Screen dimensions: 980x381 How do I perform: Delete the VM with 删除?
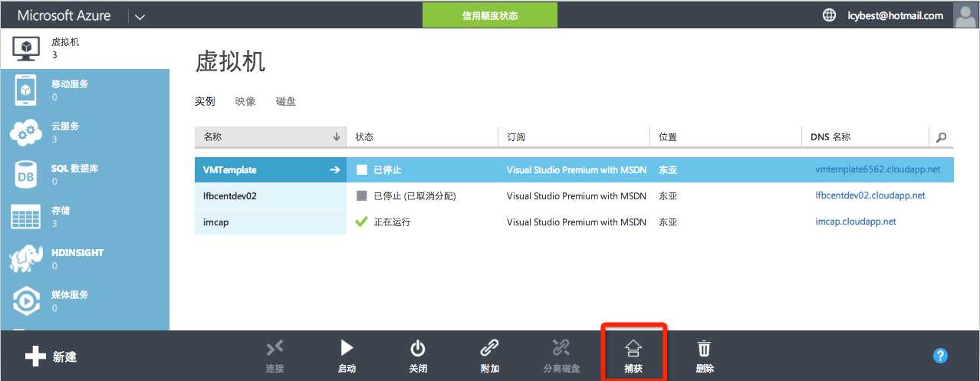tap(704, 356)
